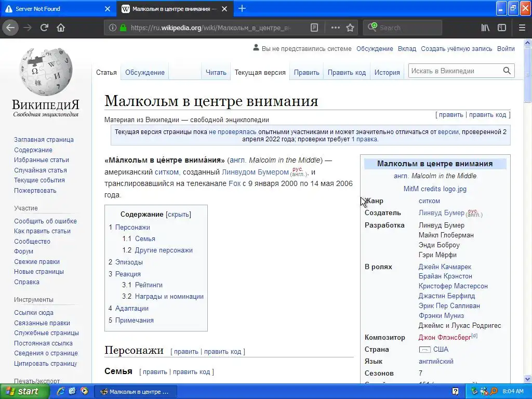Go to Заглавная страница in sidebar
Viewport: 532px width, 399px height.
(x=44, y=139)
